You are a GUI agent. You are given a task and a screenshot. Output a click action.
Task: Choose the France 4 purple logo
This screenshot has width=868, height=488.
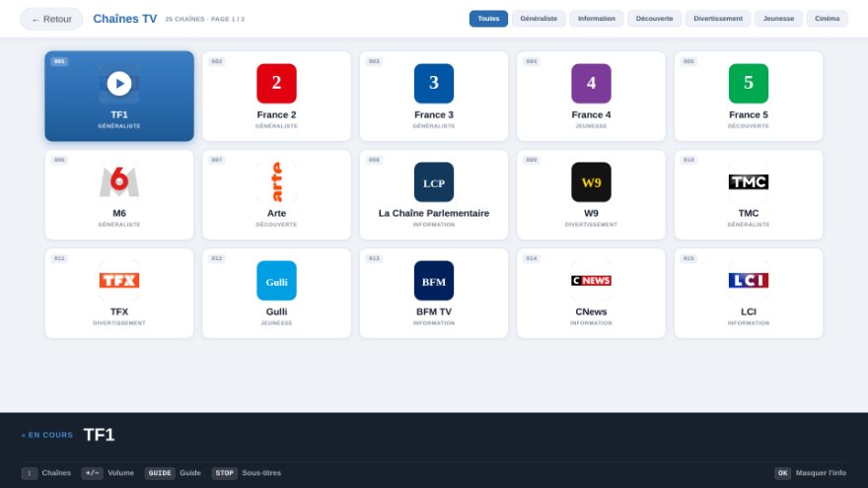click(591, 84)
